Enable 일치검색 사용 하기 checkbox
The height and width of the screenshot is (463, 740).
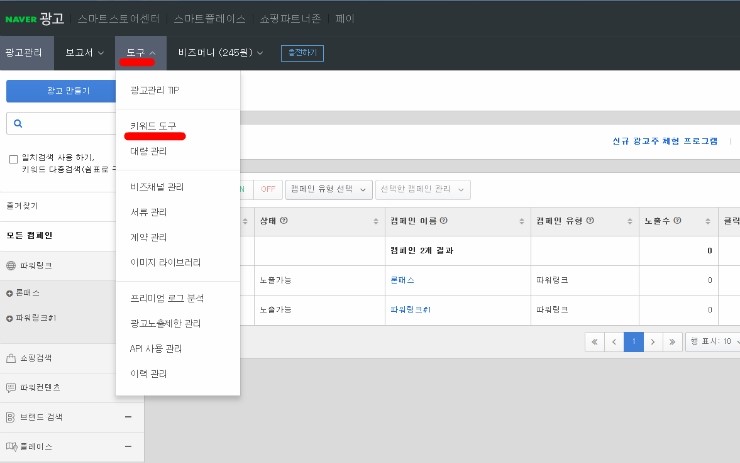pos(14,160)
